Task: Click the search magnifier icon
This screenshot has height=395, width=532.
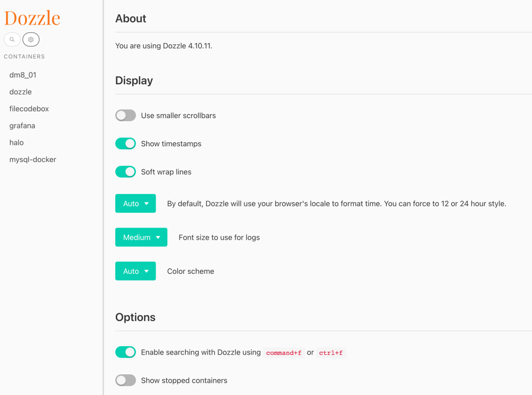Action: tap(12, 39)
